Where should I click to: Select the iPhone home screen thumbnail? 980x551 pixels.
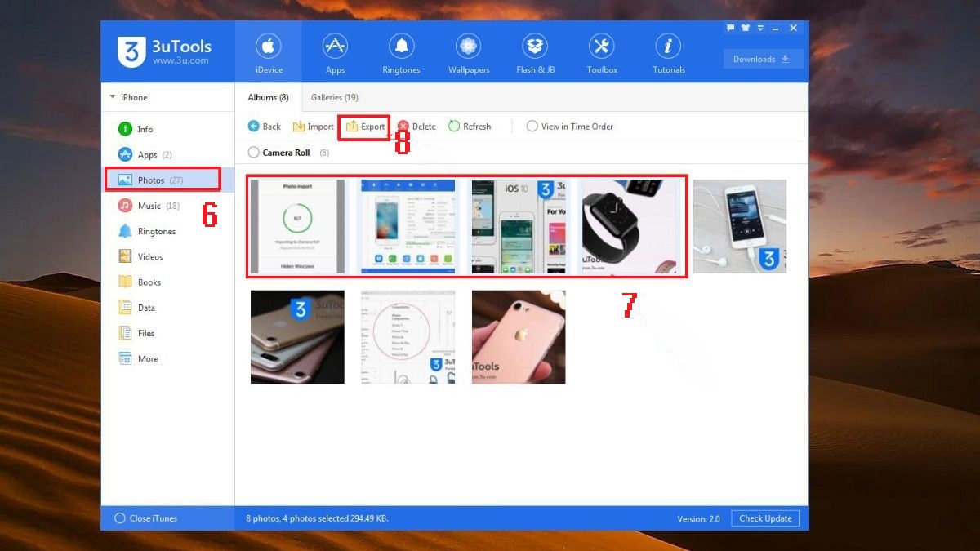pyautogui.click(x=408, y=226)
